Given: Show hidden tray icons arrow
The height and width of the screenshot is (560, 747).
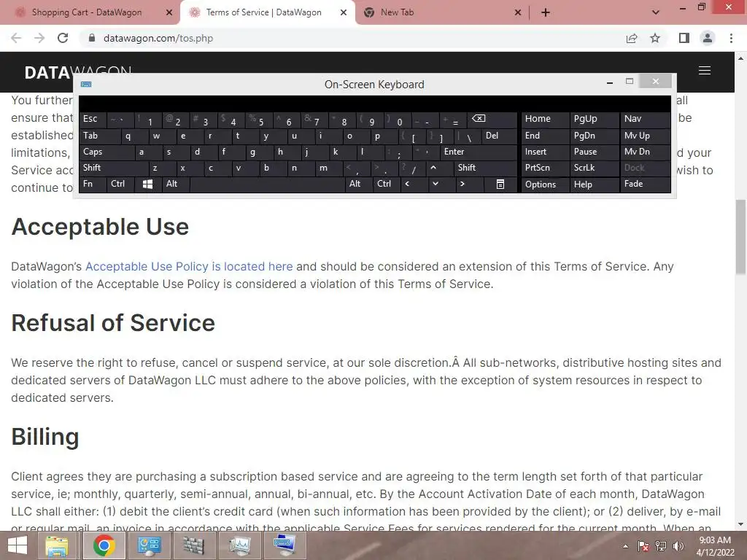Looking at the screenshot, I should tap(625, 546).
